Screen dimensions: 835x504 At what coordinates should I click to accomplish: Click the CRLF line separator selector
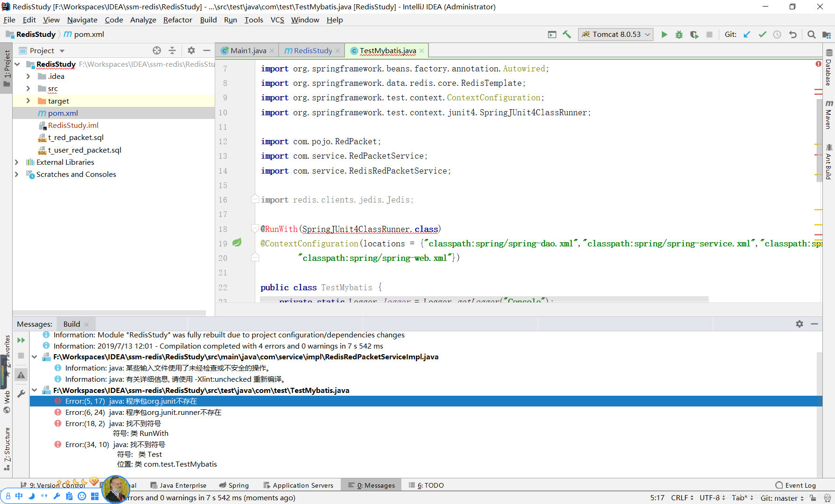click(682, 498)
